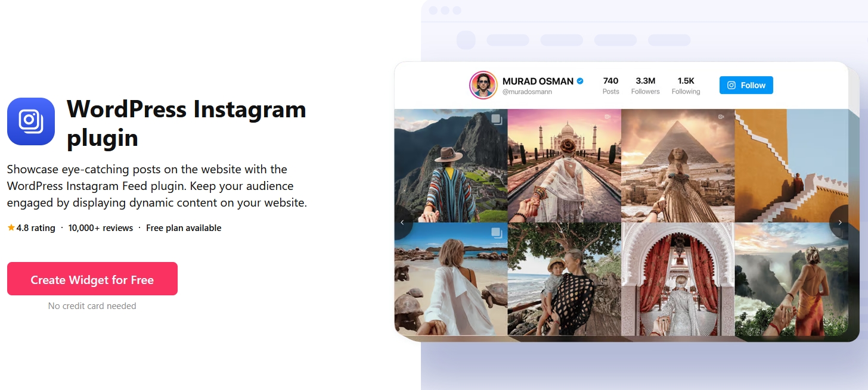Click the WordPress Instagram plugin heading
868x390 pixels.
[x=187, y=123]
